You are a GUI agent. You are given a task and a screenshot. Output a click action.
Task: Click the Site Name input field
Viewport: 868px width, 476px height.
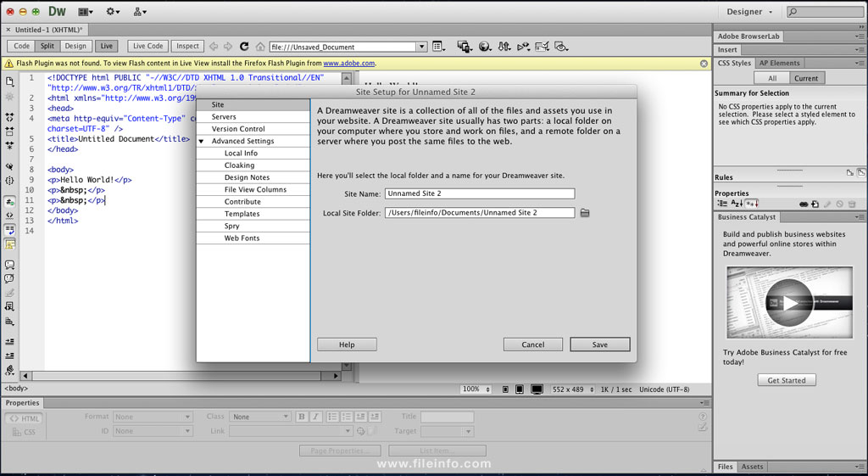pyautogui.click(x=480, y=194)
